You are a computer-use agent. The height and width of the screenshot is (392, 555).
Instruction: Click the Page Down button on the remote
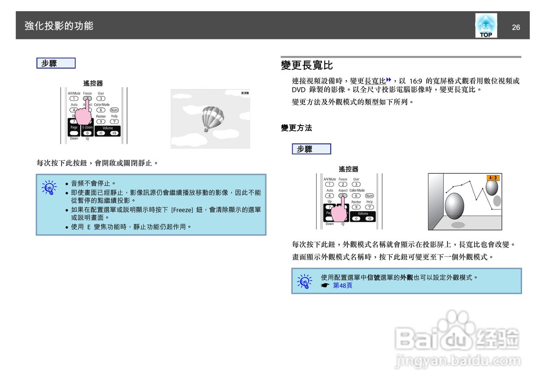coord(74,133)
